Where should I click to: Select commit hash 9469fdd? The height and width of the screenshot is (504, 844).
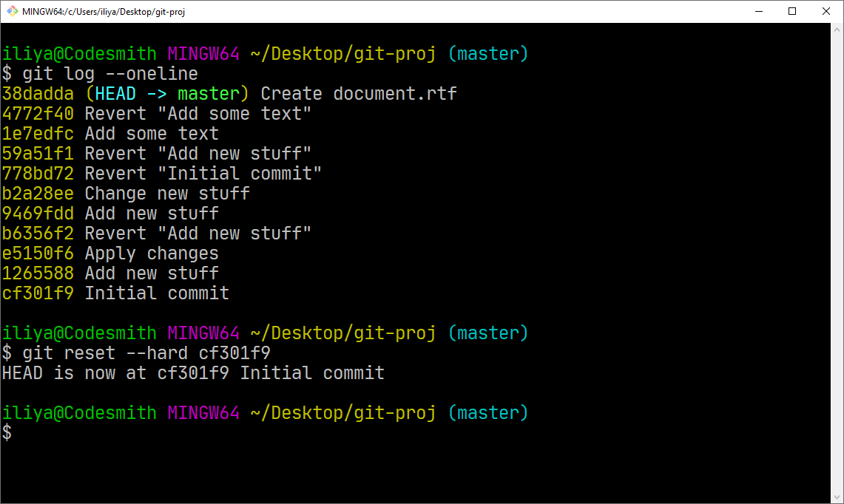pyautogui.click(x=38, y=214)
